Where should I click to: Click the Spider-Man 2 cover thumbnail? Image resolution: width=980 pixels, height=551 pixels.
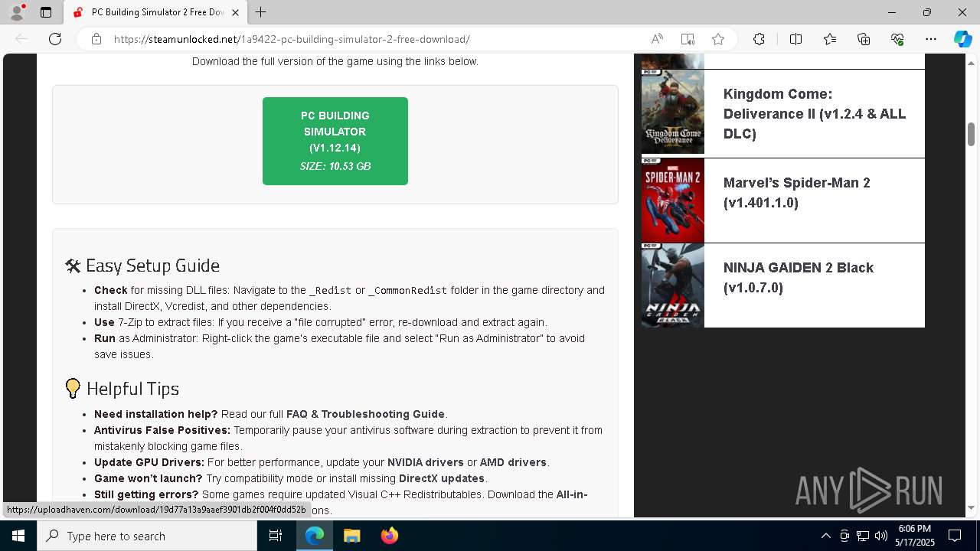pos(673,201)
